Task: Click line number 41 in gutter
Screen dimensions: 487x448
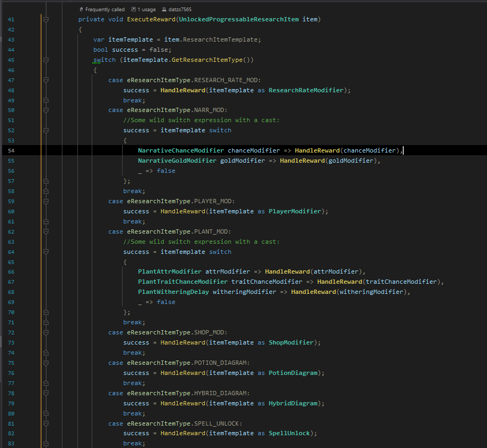Action: [11, 20]
